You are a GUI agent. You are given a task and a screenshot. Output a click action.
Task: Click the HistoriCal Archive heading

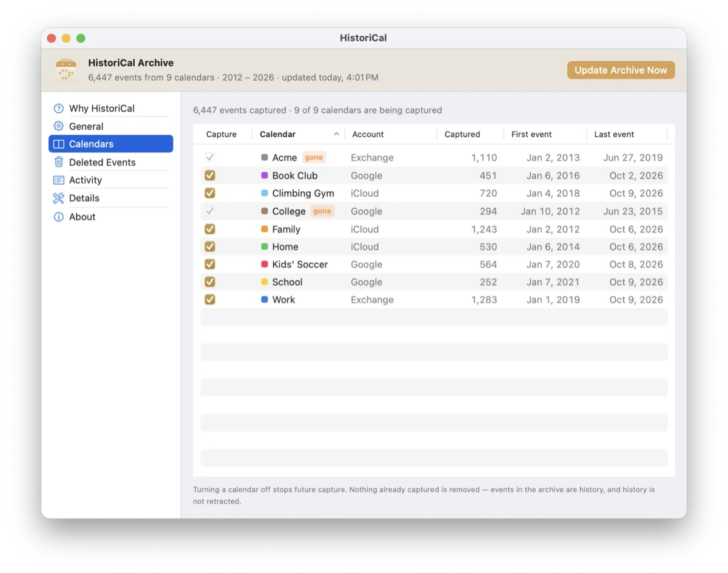pos(131,63)
